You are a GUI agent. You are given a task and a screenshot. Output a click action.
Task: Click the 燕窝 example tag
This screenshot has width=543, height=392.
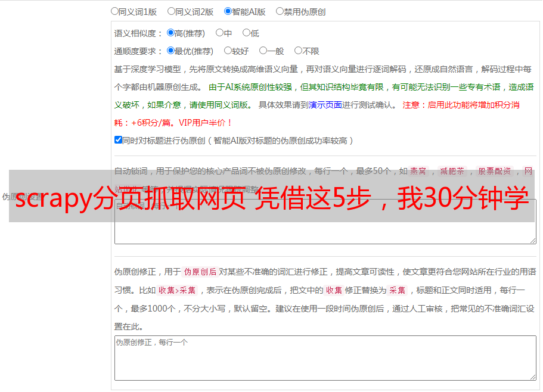pos(418,171)
